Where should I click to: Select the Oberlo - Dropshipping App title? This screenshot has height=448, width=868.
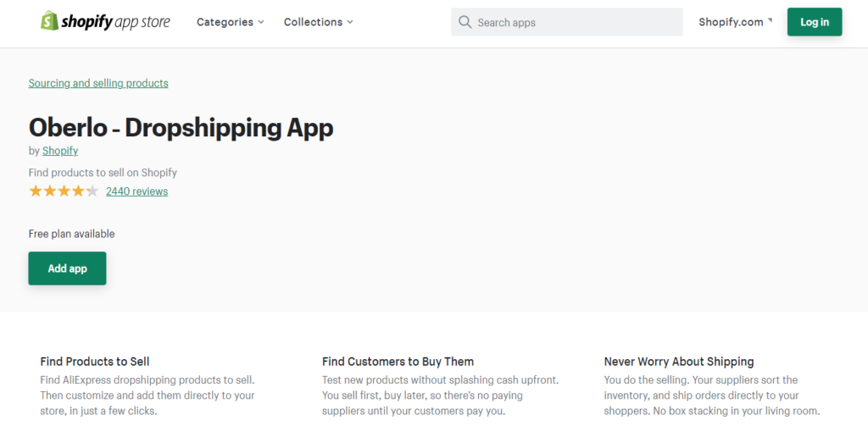(181, 128)
